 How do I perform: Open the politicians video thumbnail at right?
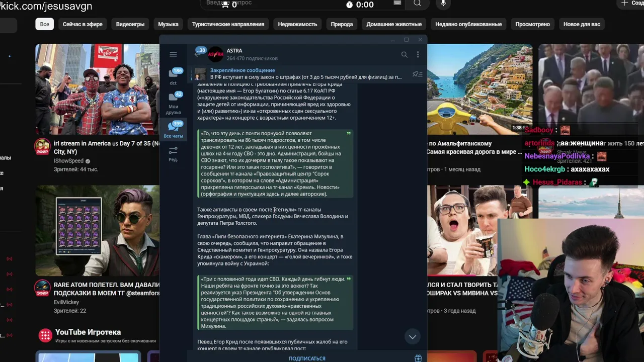click(x=591, y=89)
